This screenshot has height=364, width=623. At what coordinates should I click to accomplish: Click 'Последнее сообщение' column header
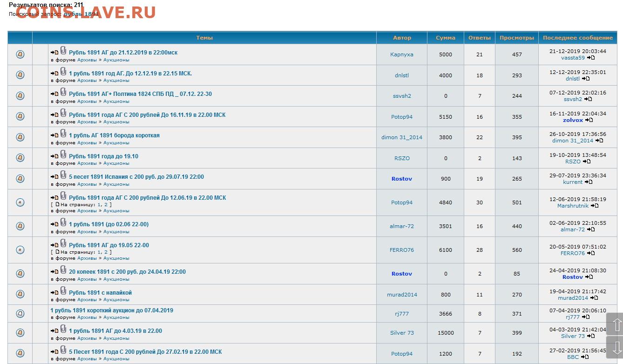point(577,38)
